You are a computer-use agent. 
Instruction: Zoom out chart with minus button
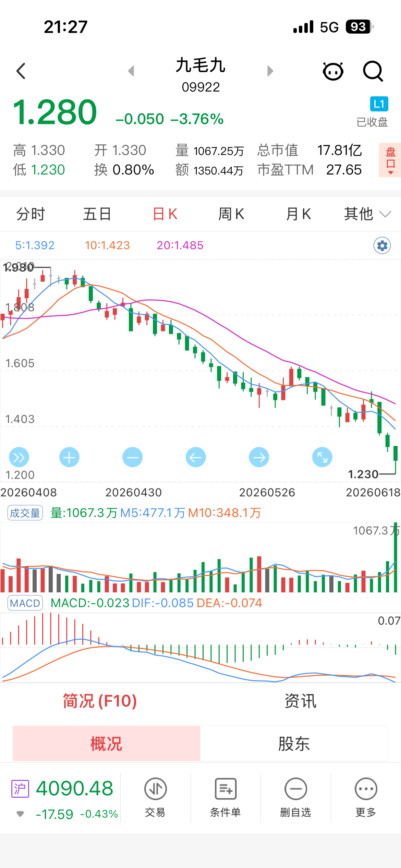pyautogui.click(x=132, y=457)
